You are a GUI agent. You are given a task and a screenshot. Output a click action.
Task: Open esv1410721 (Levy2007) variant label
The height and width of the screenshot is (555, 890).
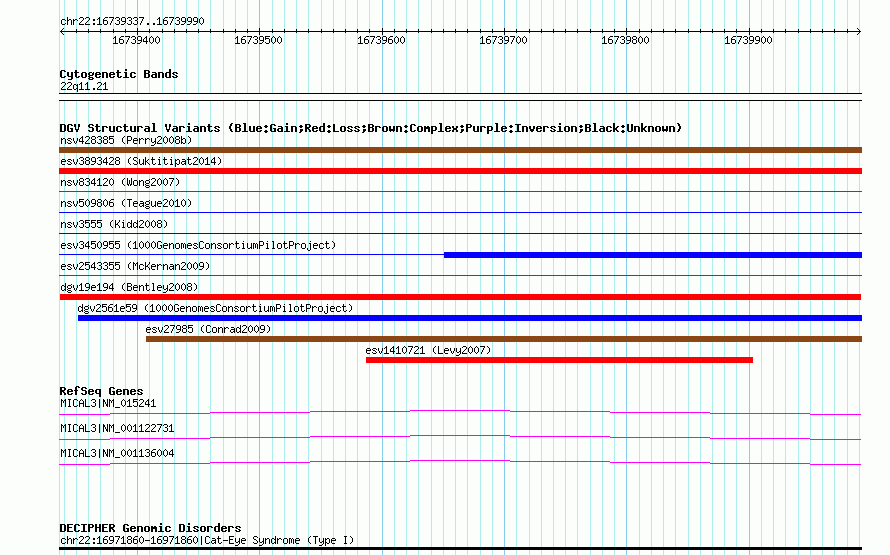click(428, 350)
